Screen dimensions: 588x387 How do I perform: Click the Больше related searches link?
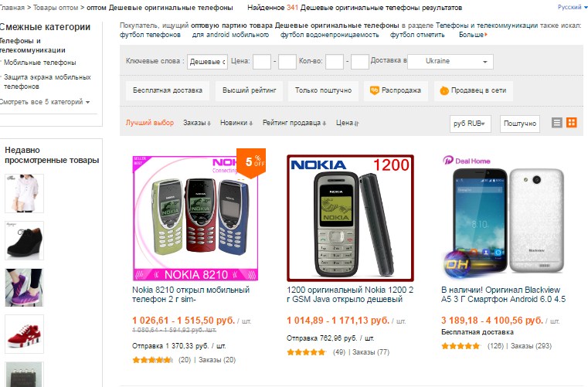point(473,35)
